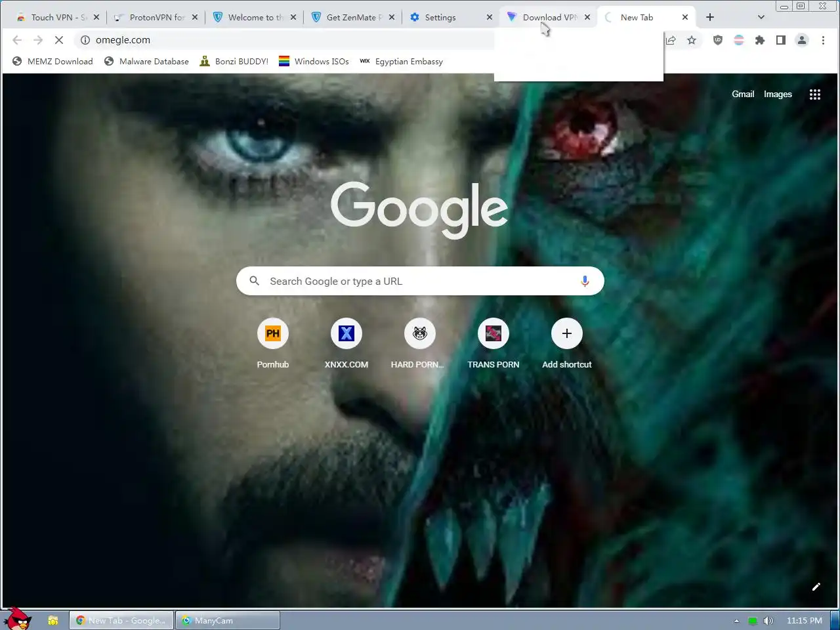Open the Egyptian Embassy bookmark

pyautogui.click(x=401, y=62)
